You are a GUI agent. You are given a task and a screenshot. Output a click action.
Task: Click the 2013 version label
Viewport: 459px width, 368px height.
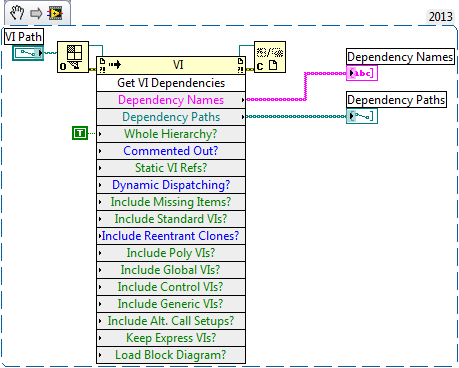click(440, 16)
